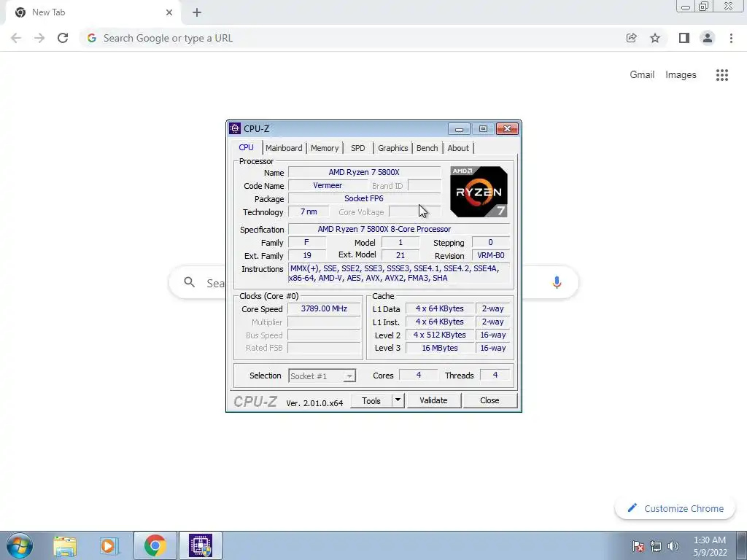Open the Chrome three-dot menu
747x560 pixels.
(731, 38)
